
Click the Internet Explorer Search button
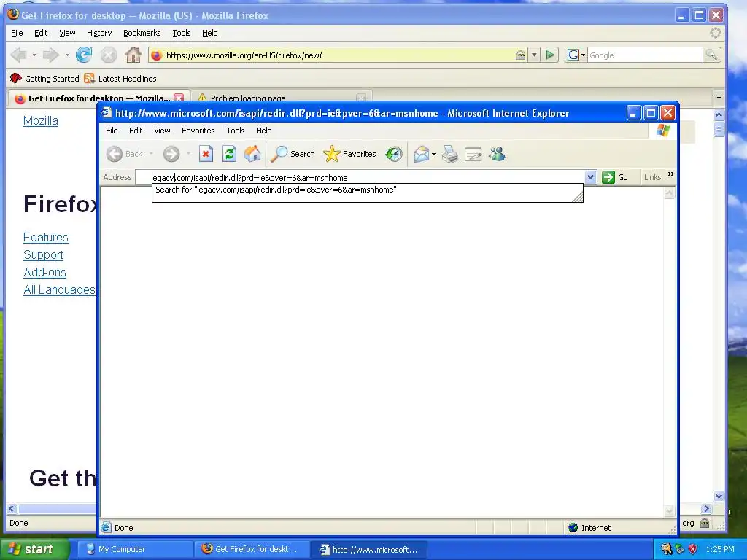293,154
